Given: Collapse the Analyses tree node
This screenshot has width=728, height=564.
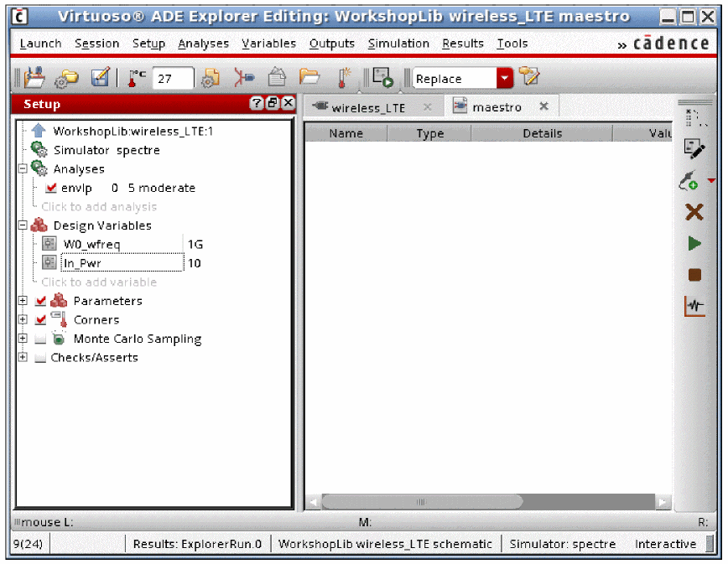Looking at the screenshot, I should pos(23,168).
